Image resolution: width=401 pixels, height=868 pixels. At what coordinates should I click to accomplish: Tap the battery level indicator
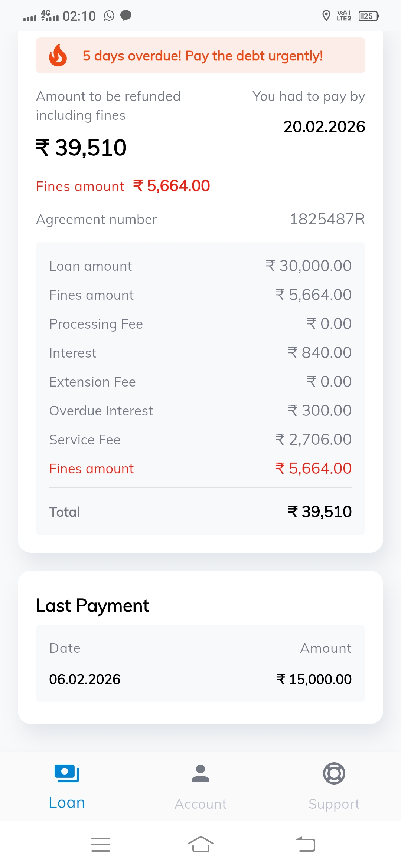click(368, 16)
